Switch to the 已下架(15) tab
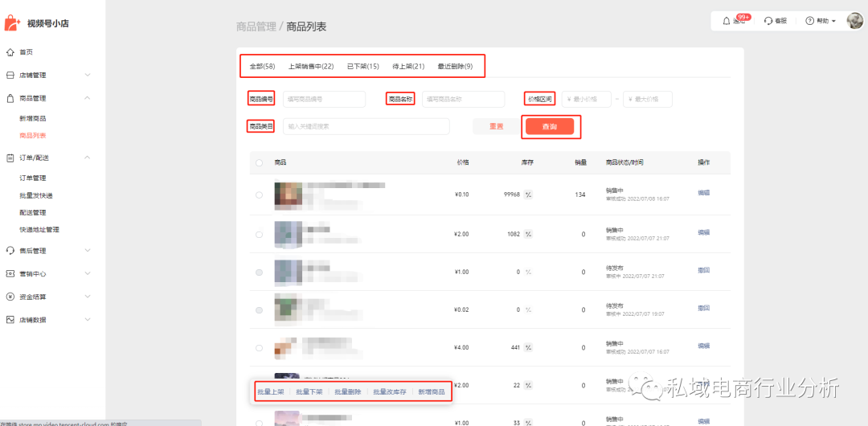Image resolution: width=868 pixels, height=426 pixels. click(x=363, y=67)
